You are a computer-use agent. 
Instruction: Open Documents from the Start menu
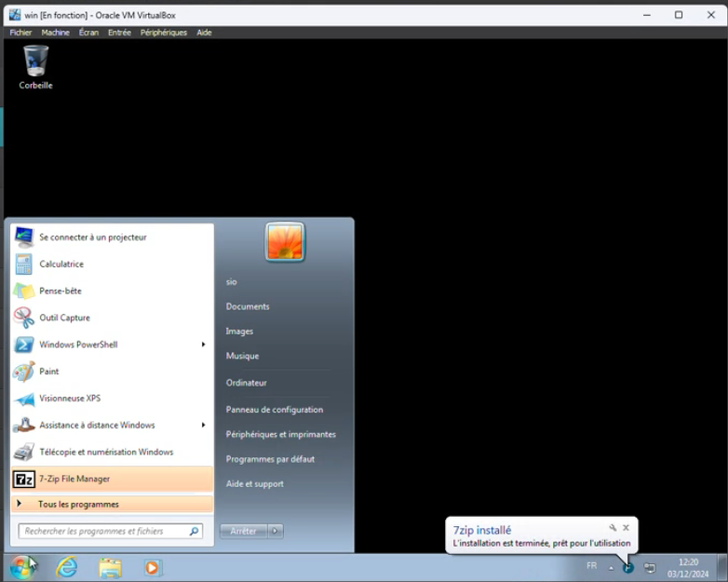point(248,306)
